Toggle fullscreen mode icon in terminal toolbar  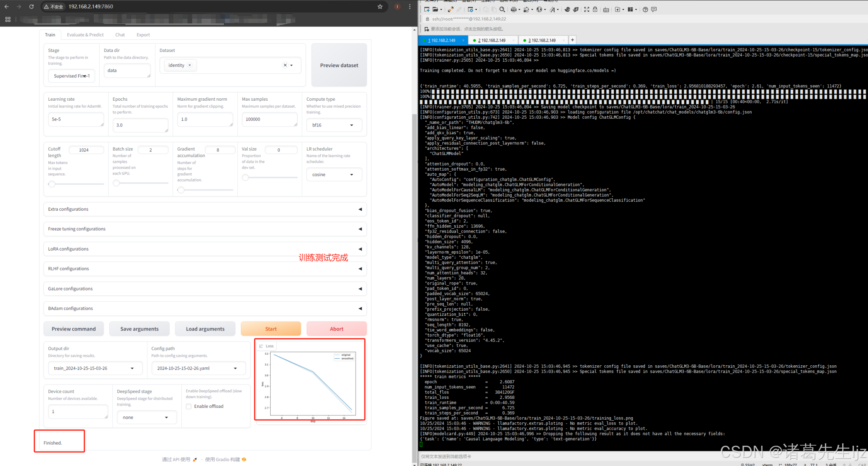click(x=587, y=9)
